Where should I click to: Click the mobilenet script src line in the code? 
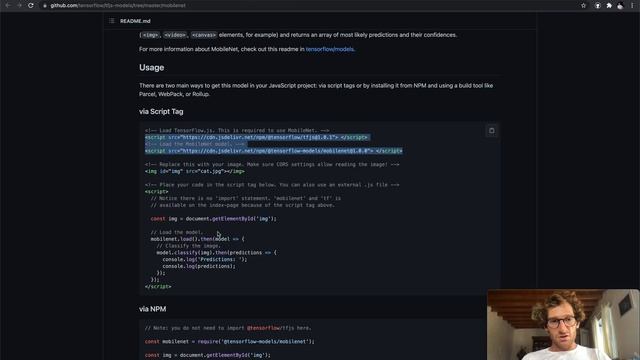point(273,151)
